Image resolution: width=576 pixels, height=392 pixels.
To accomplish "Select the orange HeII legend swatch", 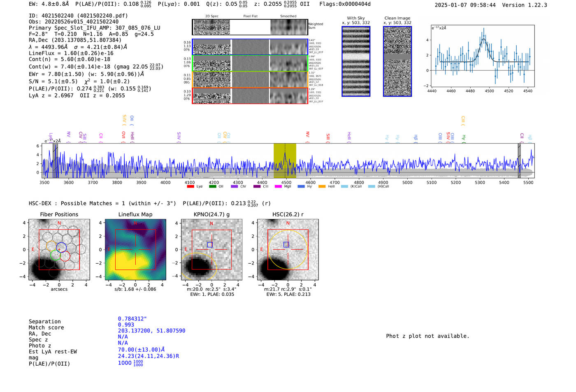I will (x=322, y=186).
